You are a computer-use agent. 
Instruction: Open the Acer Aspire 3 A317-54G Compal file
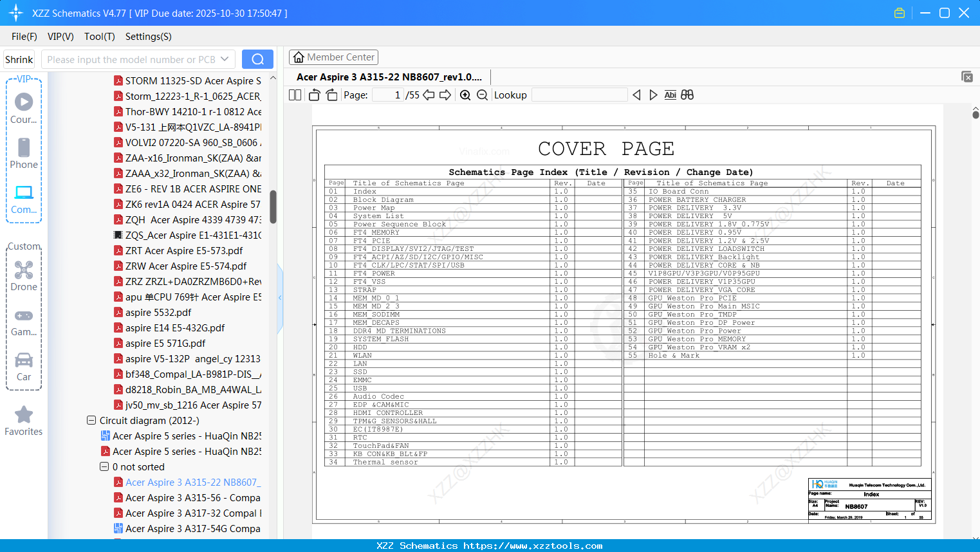[188, 528]
